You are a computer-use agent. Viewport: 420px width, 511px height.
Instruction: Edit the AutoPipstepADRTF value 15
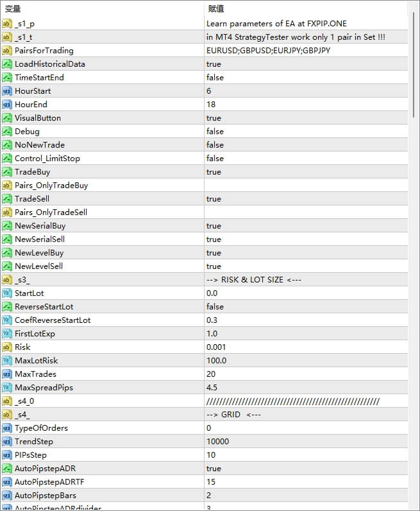point(211,482)
